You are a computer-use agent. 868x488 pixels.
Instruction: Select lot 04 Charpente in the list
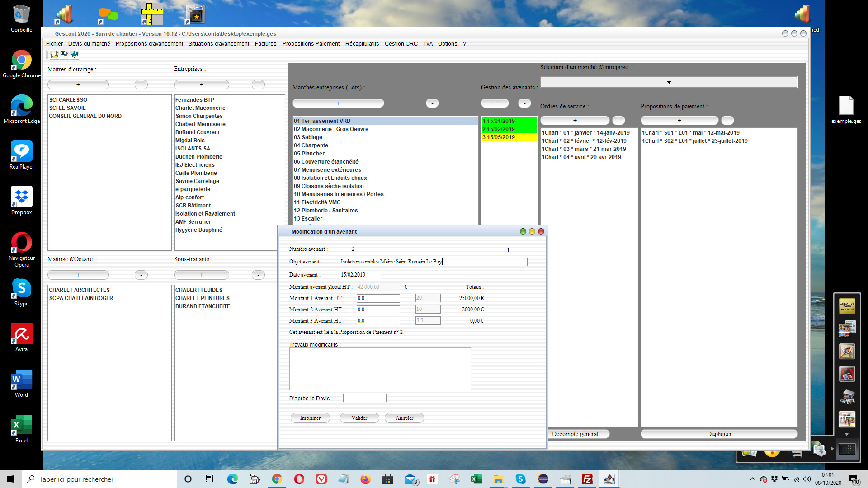coord(385,145)
